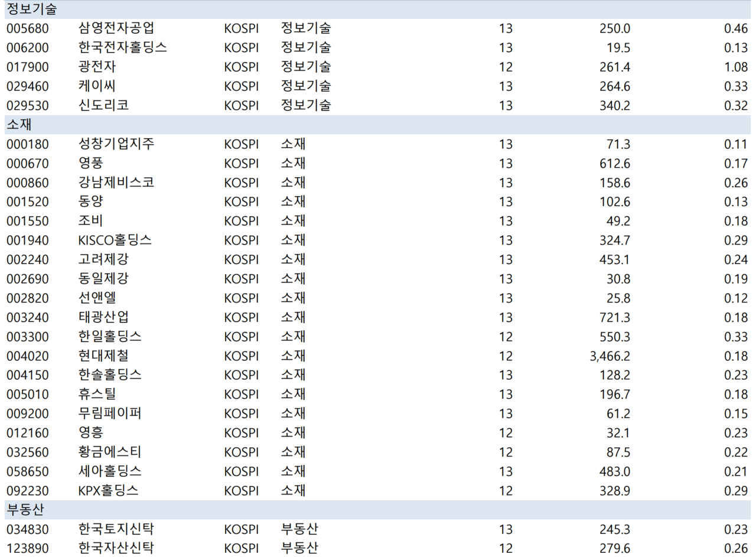Select company name 성창기업지주

(x=116, y=144)
